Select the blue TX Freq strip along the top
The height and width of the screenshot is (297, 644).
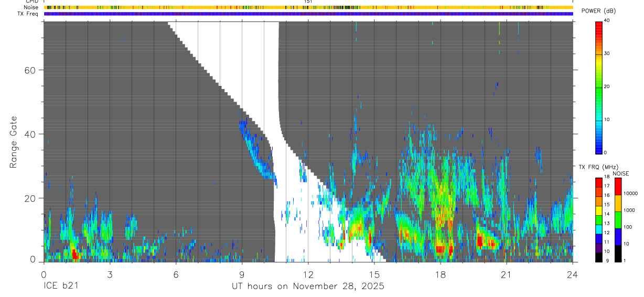coord(308,14)
